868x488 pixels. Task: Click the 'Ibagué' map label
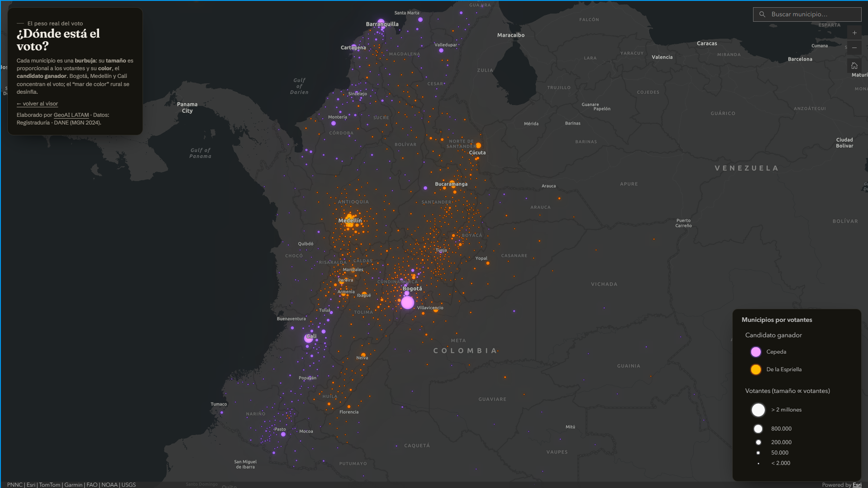pyautogui.click(x=364, y=296)
